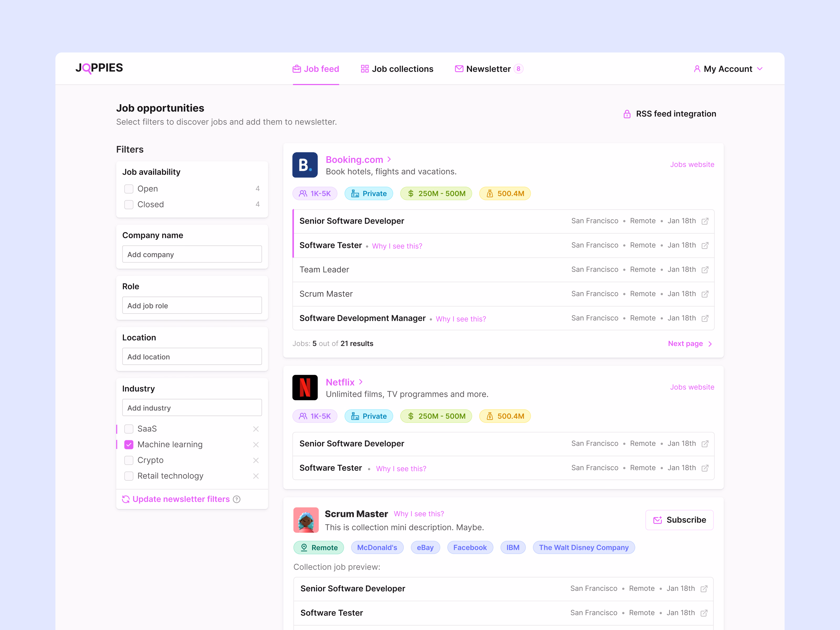The width and height of the screenshot is (840, 630).
Task: Click the Booking.com company logo
Action: click(305, 165)
